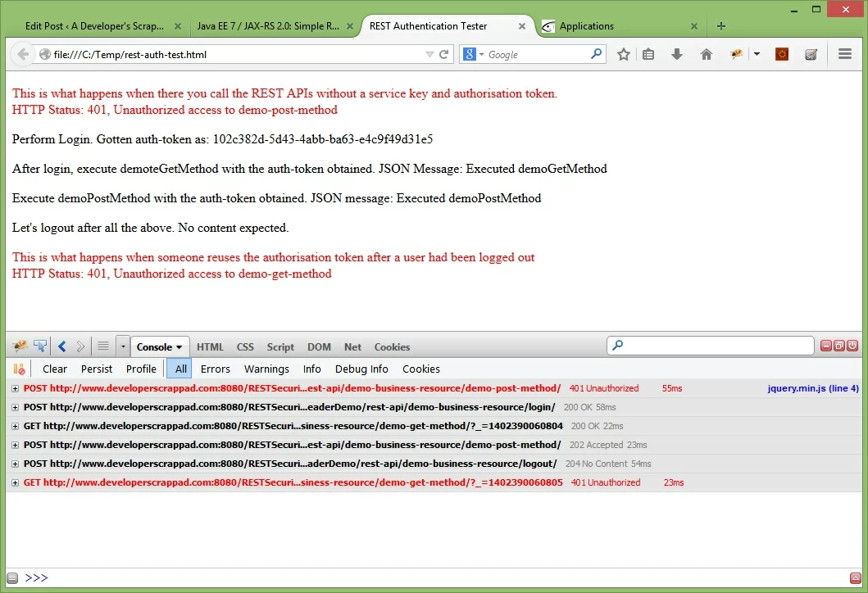Filter console by Errors
This screenshot has height=593, width=868.
(216, 369)
